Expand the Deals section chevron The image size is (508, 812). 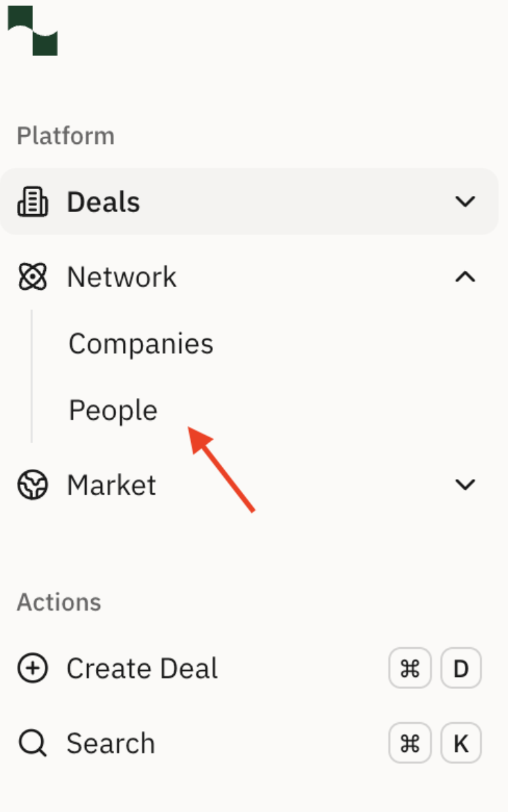465,202
